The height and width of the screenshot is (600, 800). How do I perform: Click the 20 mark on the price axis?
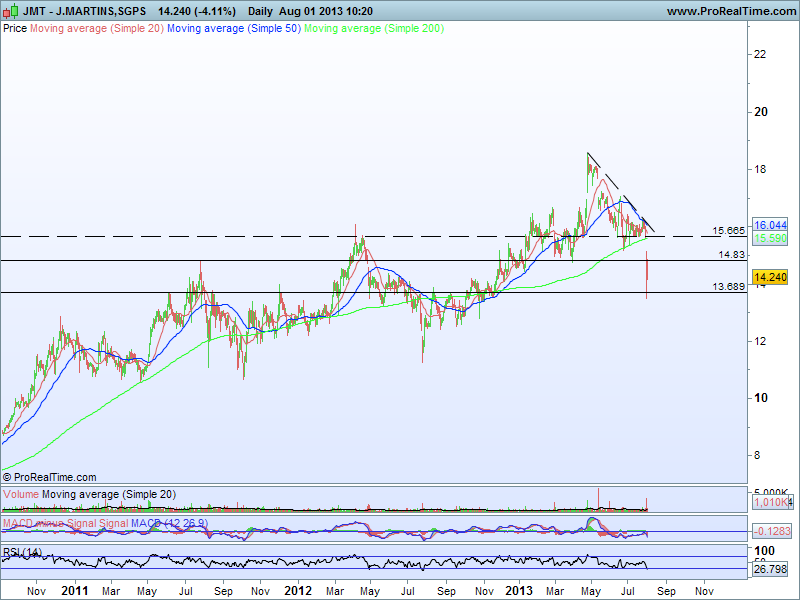click(x=760, y=112)
